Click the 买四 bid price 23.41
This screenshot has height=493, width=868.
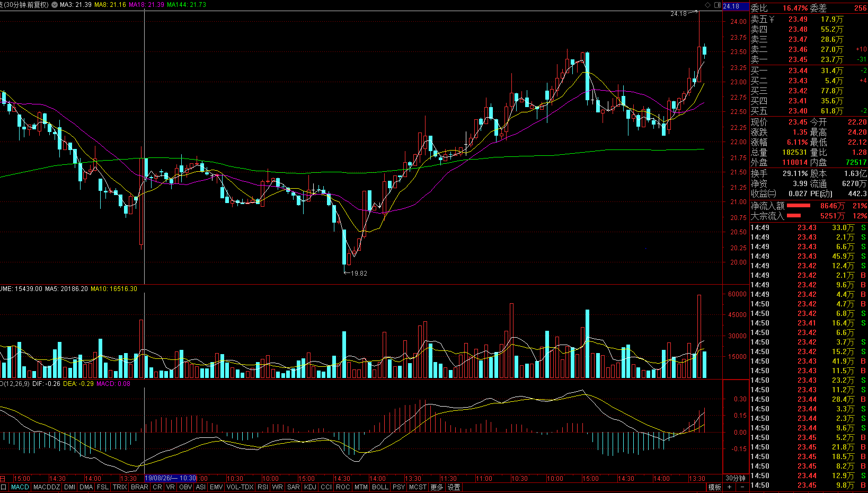[x=798, y=101]
